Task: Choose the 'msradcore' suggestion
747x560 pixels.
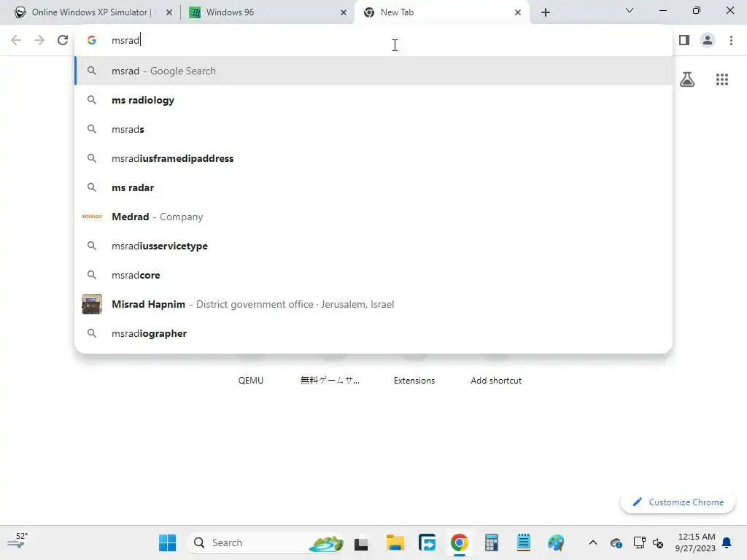Action: 373,275
